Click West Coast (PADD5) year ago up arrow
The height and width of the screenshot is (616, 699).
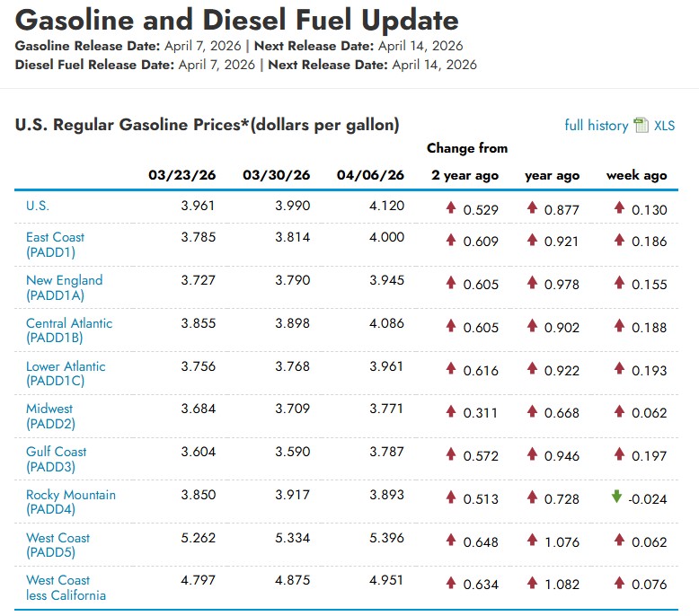click(532, 541)
